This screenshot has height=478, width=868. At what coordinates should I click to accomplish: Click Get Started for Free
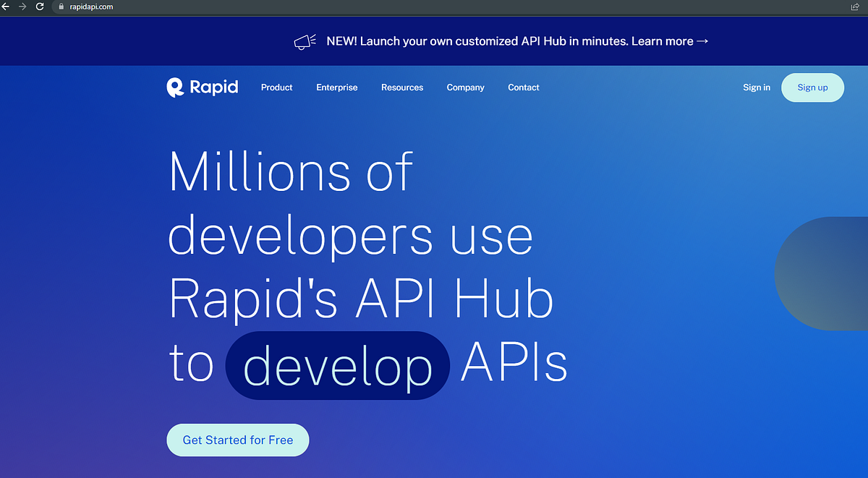[x=237, y=440]
